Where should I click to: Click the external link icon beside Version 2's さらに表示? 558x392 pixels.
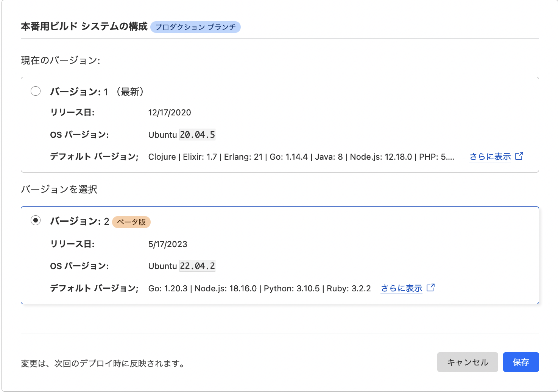(x=430, y=288)
